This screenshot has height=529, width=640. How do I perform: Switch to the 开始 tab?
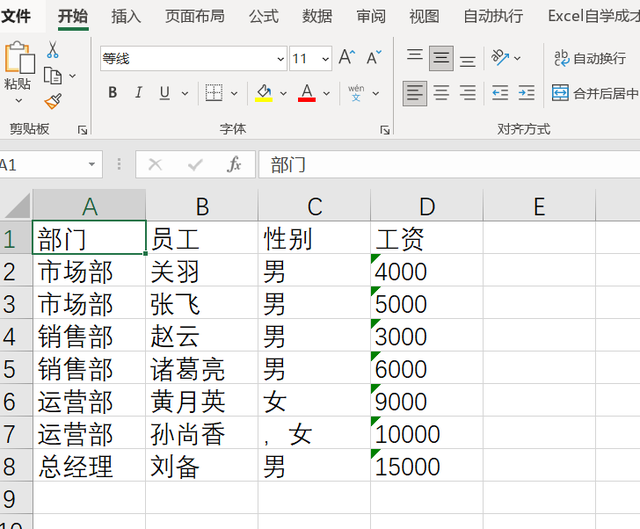pos(73,16)
